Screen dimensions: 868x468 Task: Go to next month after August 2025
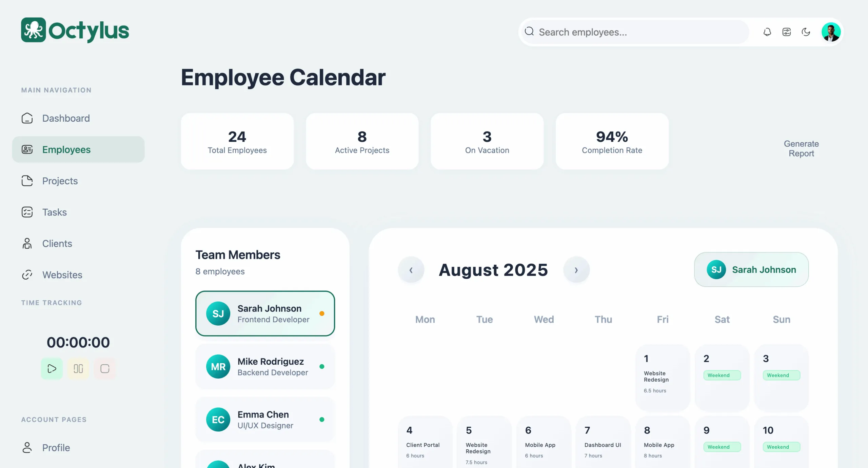[576, 270]
